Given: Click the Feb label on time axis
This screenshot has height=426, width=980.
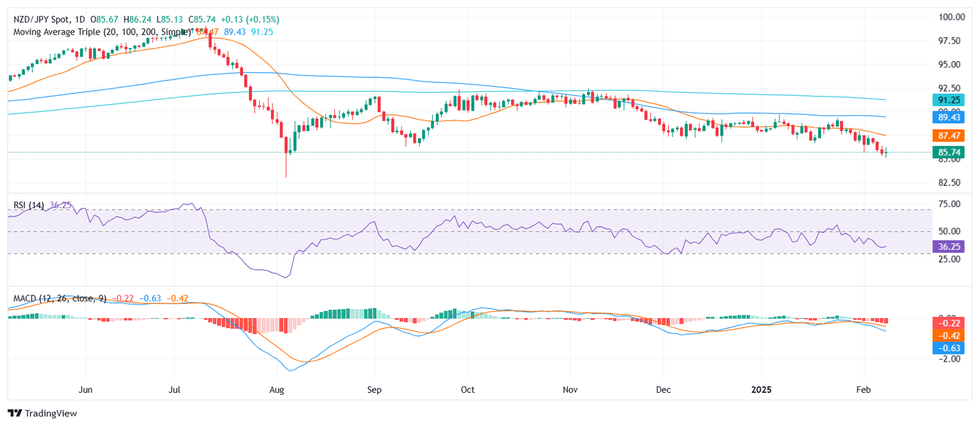Looking at the screenshot, I should (x=863, y=390).
